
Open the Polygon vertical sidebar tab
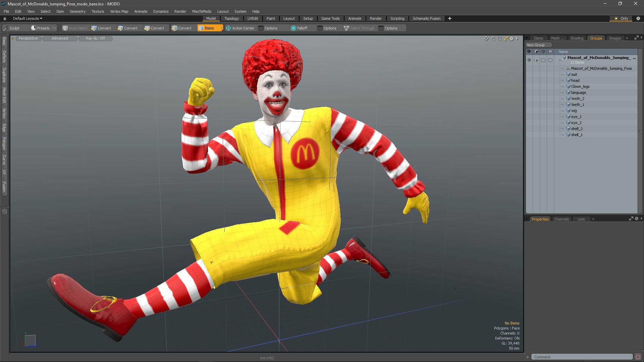tap(4, 144)
